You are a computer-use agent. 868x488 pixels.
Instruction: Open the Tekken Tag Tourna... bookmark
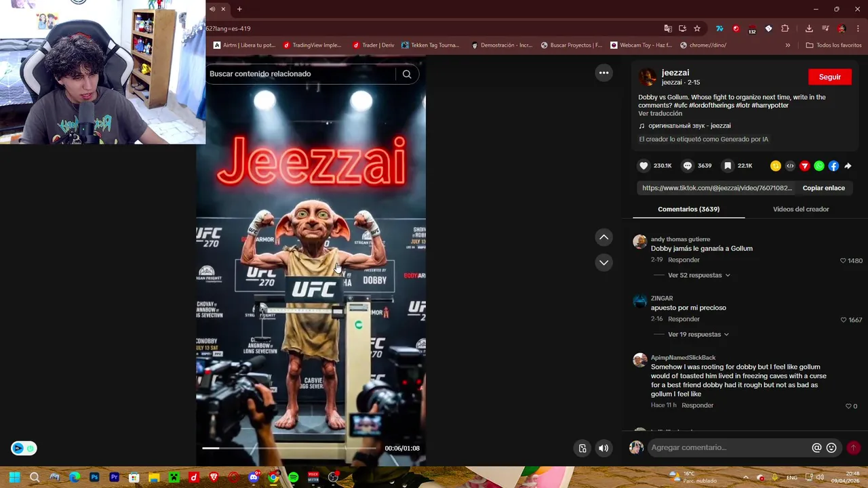tap(431, 45)
